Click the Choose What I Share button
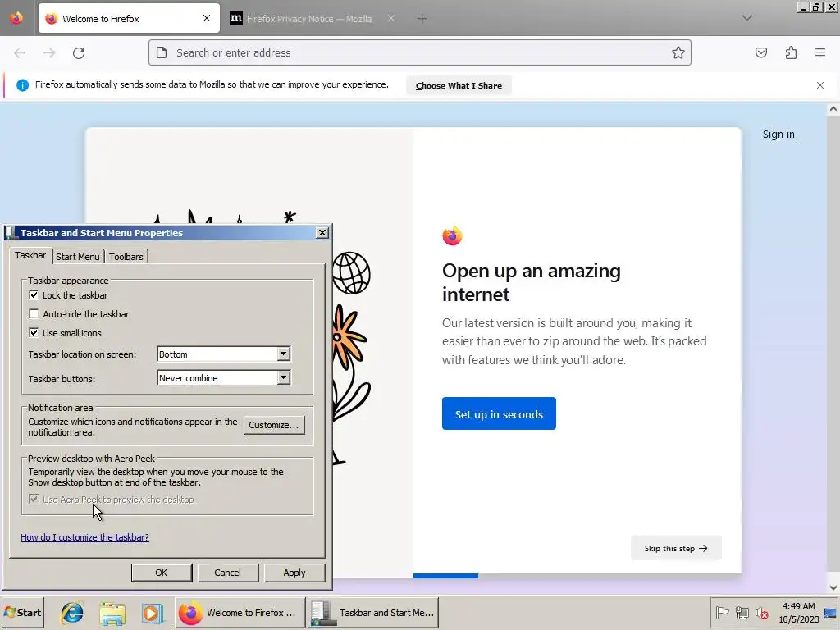Viewport: 840px width, 630px height. pos(459,85)
